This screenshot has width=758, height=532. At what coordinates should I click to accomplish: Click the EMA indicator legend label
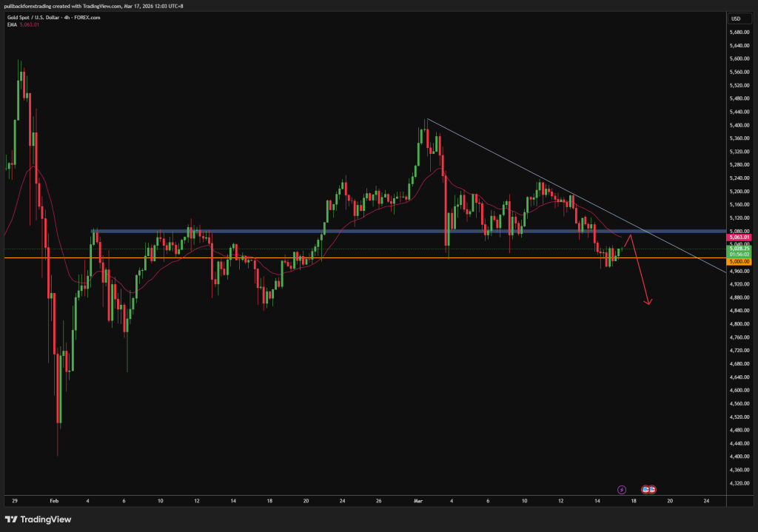pyautogui.click(x=13, y=24)
